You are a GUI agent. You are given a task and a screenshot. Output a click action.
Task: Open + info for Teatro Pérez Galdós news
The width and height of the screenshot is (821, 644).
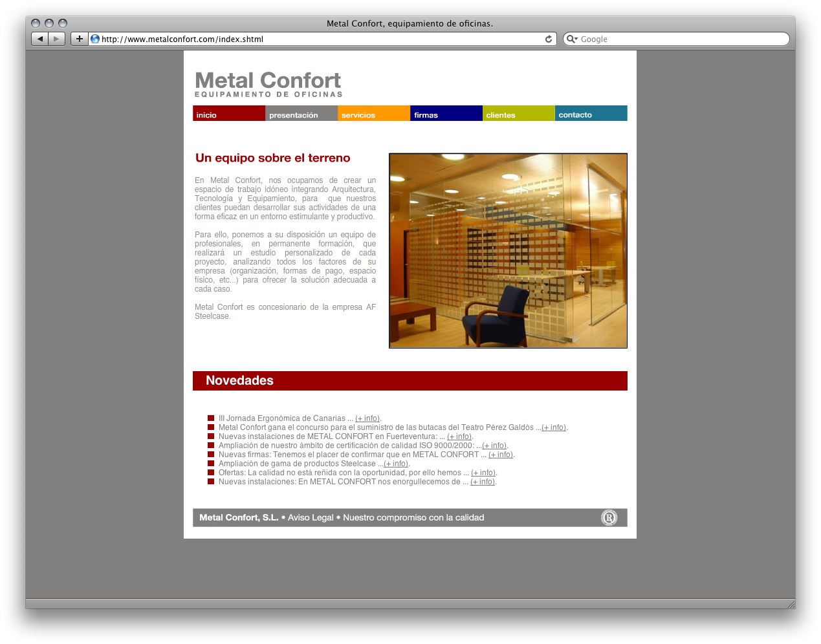[554, 427]
